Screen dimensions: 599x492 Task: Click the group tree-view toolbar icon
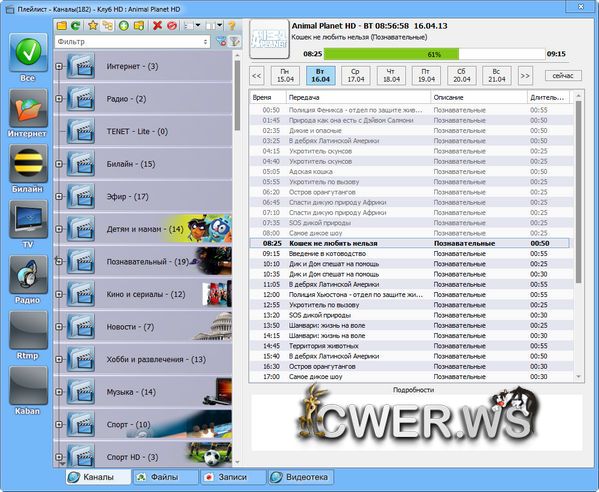[x=108, y=26]
